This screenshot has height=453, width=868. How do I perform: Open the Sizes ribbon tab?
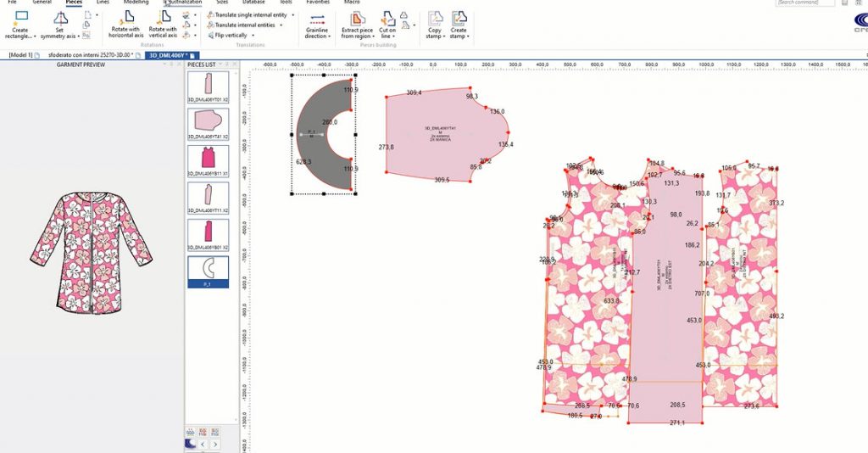click(x=221, y=3)
